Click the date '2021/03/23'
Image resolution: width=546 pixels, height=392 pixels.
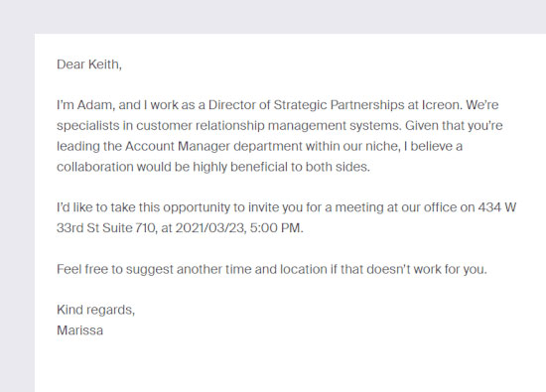tap(208, 228)
